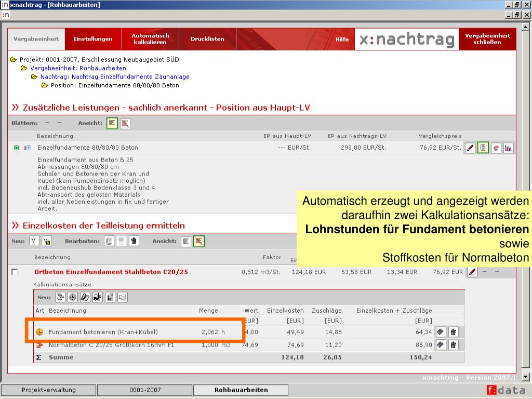The image size is (532, 399).
Task: Select Projekt: 0001-2007 breadcrumb text
Action: click(x=99, y=59)
